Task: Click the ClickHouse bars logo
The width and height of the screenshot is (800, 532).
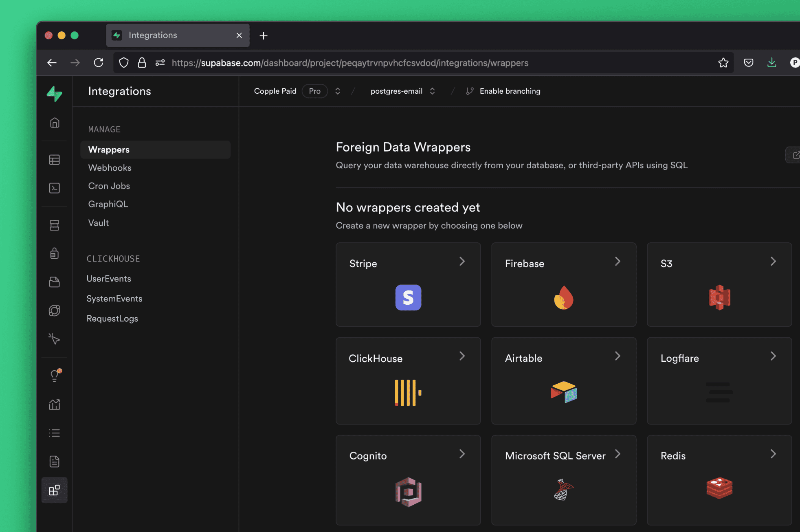Action: (408, 392)
